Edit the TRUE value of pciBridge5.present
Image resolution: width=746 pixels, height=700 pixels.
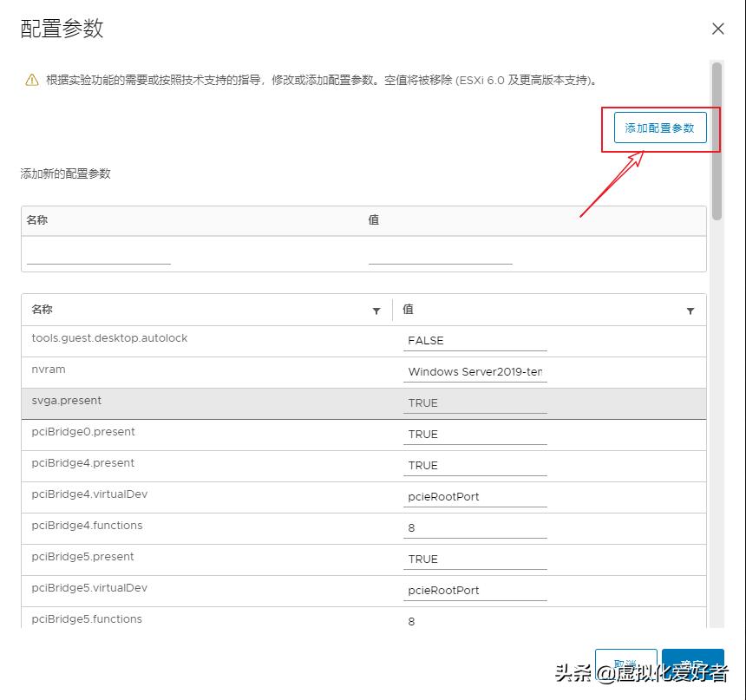[x=473, y=559]
